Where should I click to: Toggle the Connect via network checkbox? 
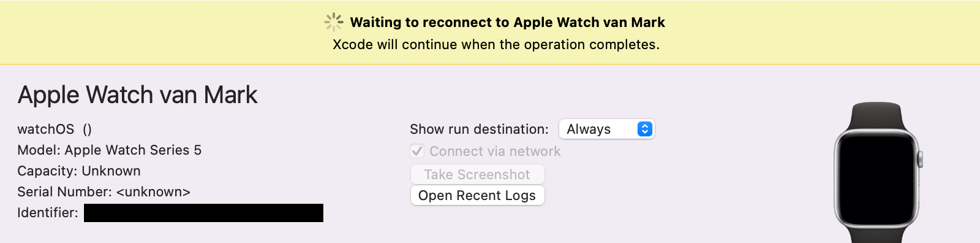(x=417, y=151)
